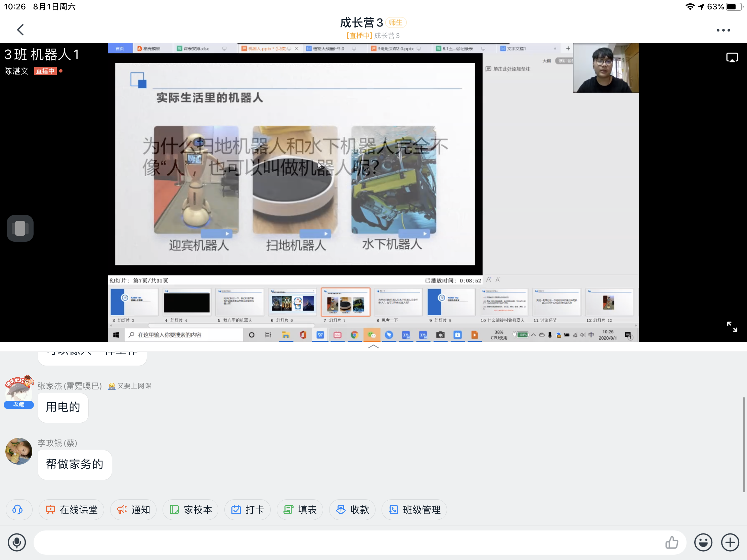Click the Task View icon in the taskbar

point(268,335)
